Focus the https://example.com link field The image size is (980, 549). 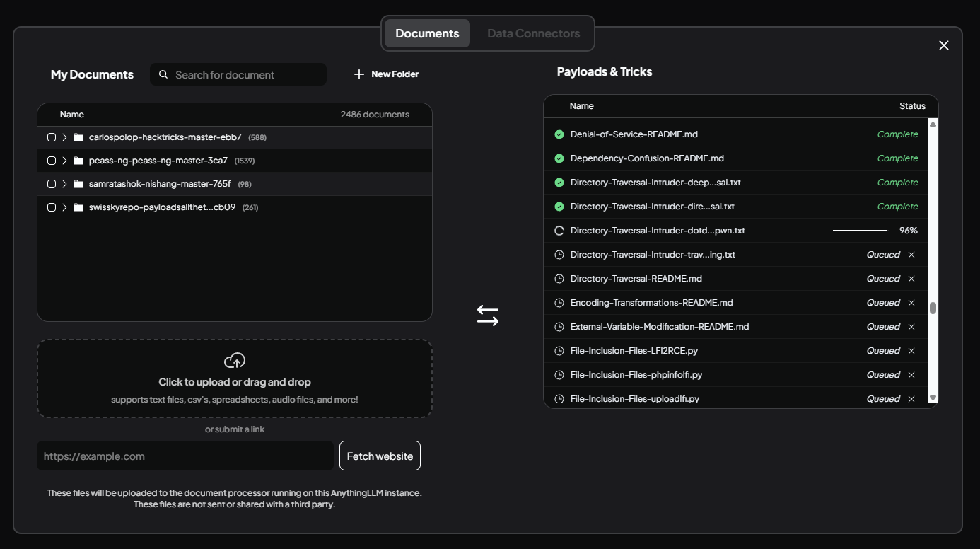click(185, 456)
